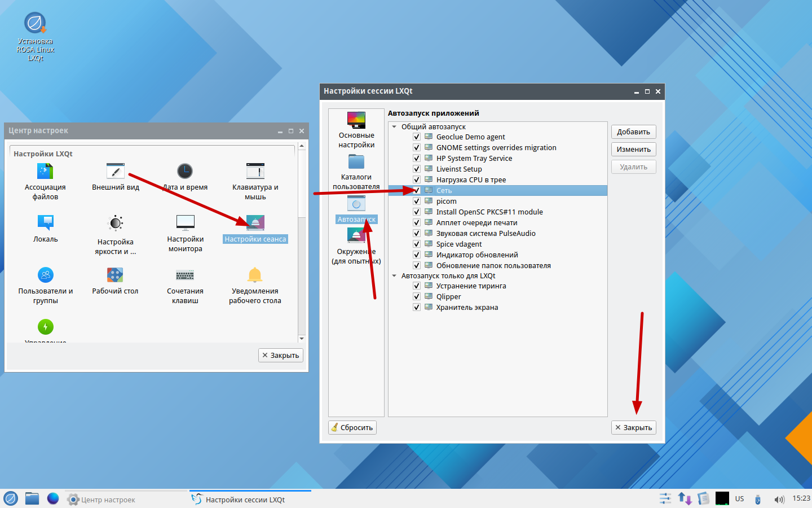812x508 pixels.
Task: Click the Изменить button
Action: coord(634,150)
